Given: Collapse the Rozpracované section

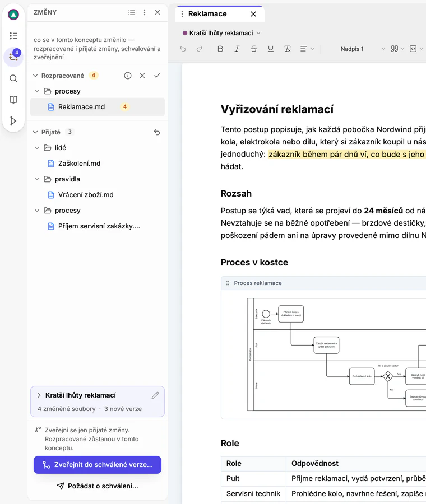Looking at the screenshot, I should tap(35, 76).
